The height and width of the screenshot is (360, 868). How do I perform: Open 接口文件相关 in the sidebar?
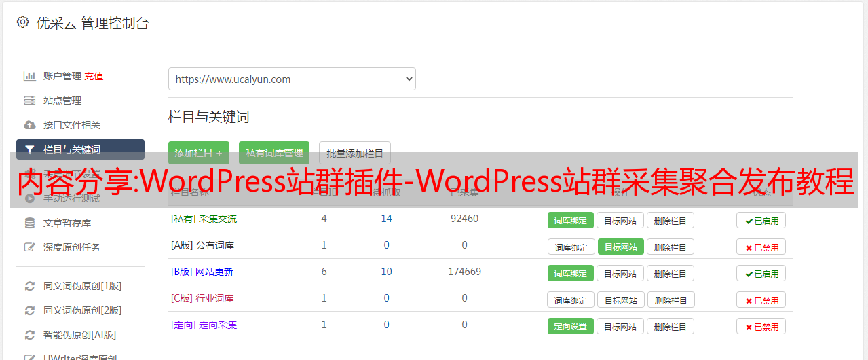tap(72, 125)
